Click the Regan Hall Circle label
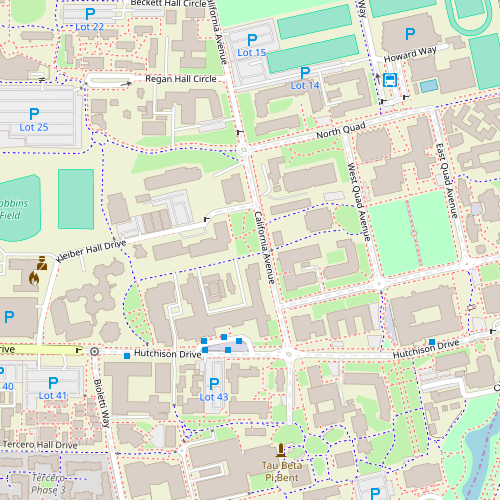Screen dimensions: 500x500 pos(181,79)
